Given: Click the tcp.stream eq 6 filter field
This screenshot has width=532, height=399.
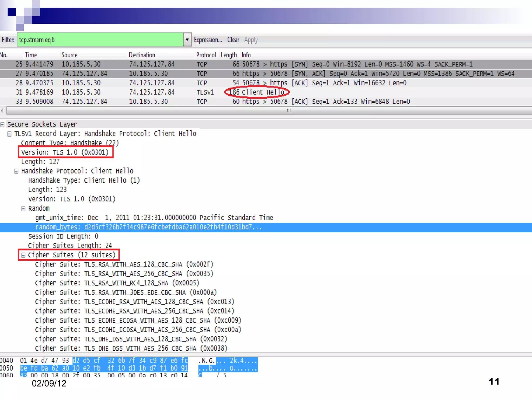Looking at the screenshot, I should point(100,40).
